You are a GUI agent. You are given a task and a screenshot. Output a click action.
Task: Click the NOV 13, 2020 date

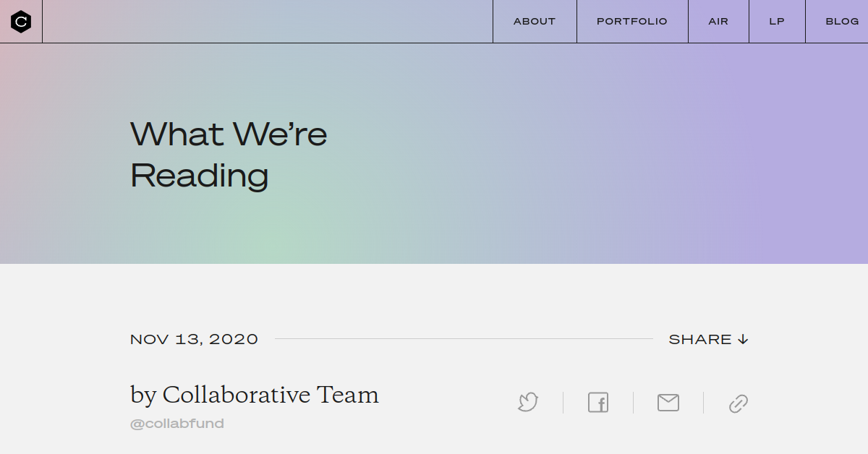tap(193, 338)
